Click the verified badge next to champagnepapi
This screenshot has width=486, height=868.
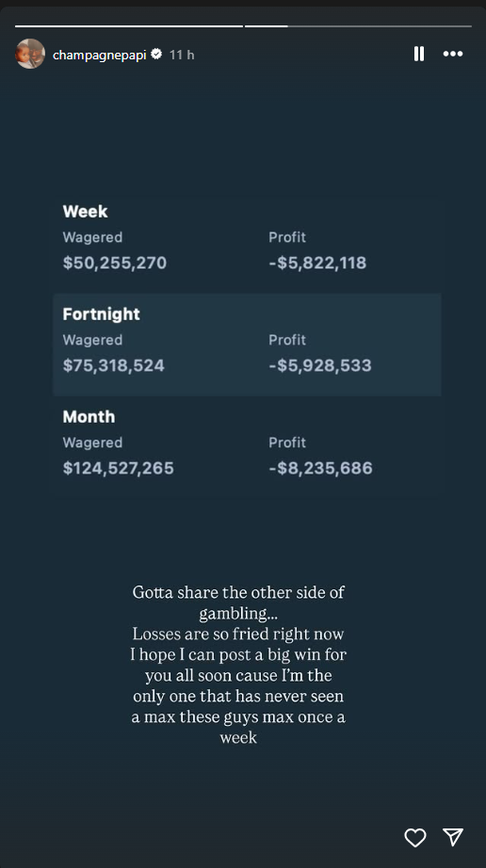[156, 55]
